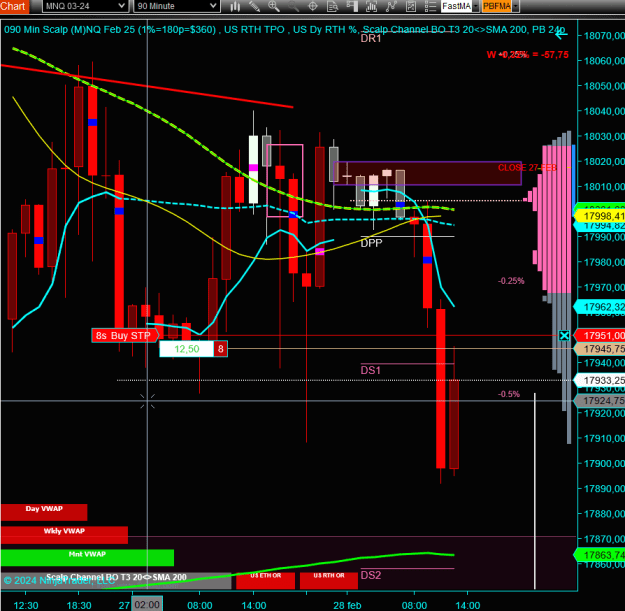Click the Day VWAP red bar
Image resolution: width=625 pixels, height=611 pixels.
(44, 512)
